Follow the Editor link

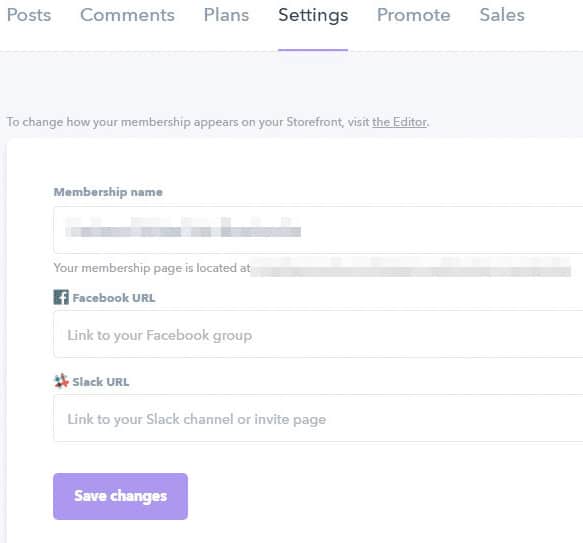[399, 122]
